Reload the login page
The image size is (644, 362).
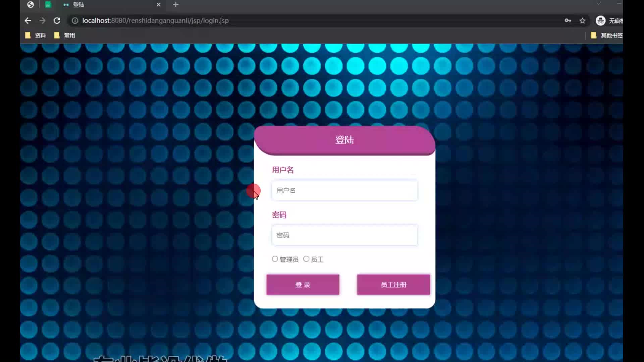(57, 21)
